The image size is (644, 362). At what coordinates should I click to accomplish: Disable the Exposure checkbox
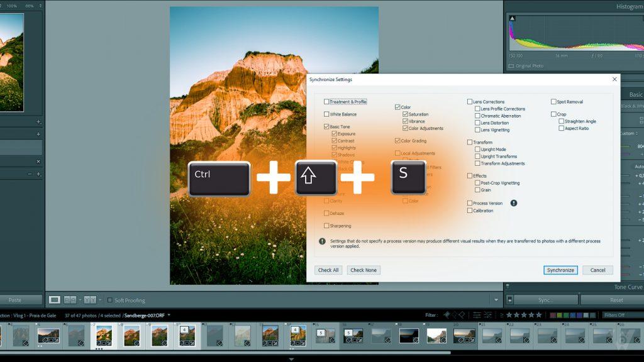coord(335,134)
